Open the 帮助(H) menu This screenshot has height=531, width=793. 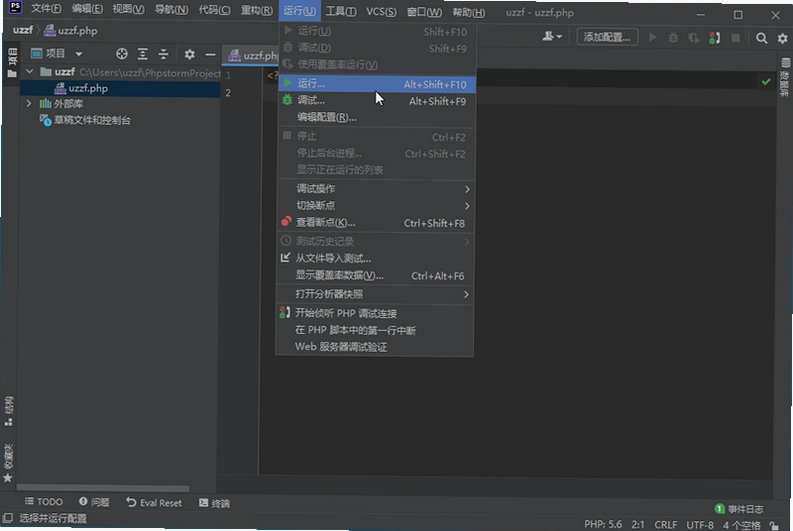[x=468, y=12]
